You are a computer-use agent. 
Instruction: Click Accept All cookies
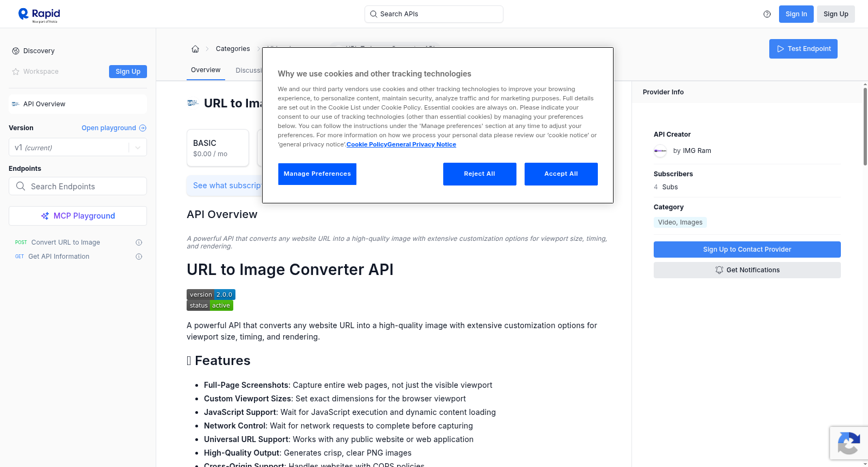click(x=561, y=174)
